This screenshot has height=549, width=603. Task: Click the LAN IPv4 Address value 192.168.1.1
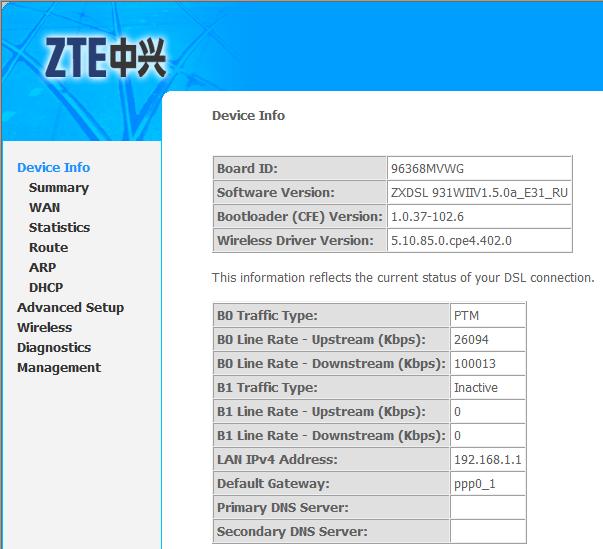coord(488,459)
